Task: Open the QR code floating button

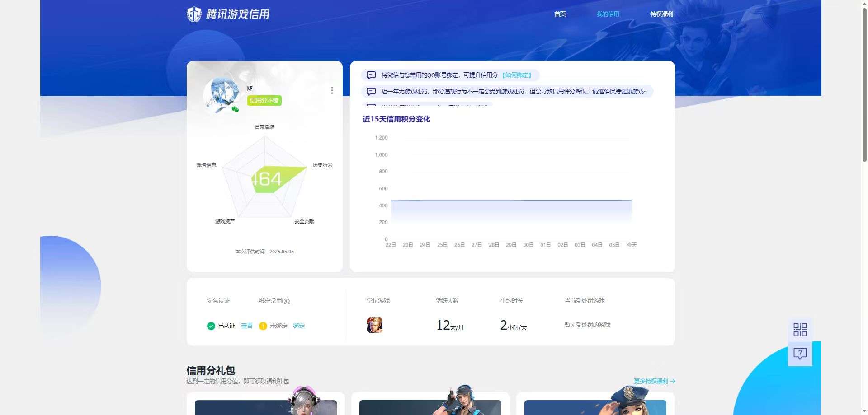Action: (800, 330)
